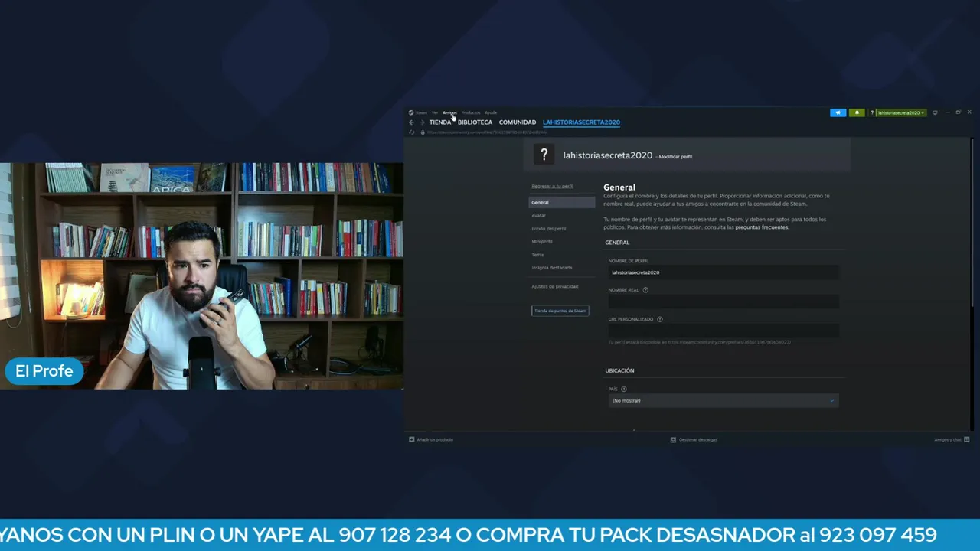Go to the TIENDA section
Viewport: 980px width, 551px height.
440,122
